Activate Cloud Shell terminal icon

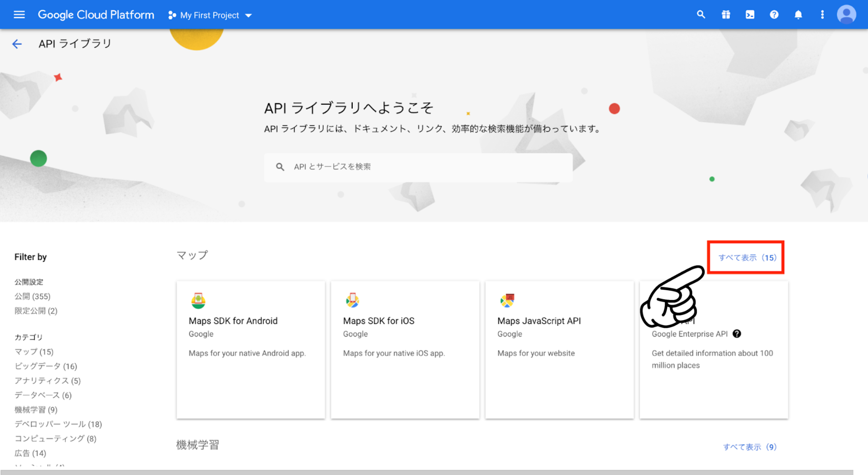750,15
